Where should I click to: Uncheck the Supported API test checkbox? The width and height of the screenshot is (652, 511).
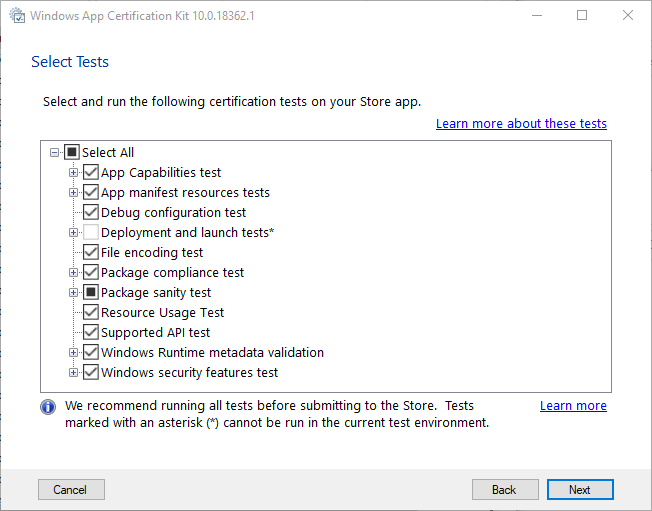coord(91,332)
